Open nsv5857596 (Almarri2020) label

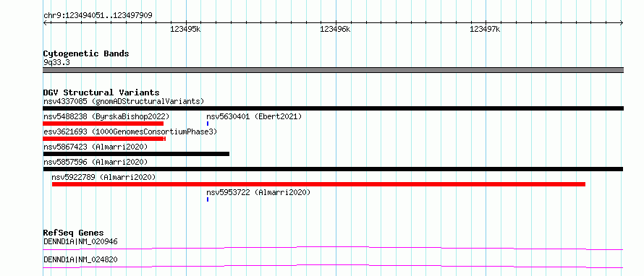96,162
